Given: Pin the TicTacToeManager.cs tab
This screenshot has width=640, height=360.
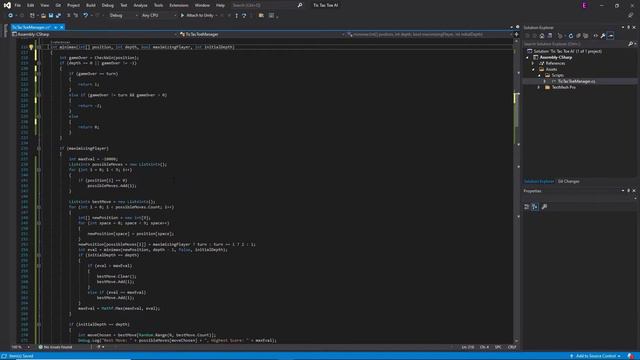Looking at the screenshot, I should click(56, 27).
